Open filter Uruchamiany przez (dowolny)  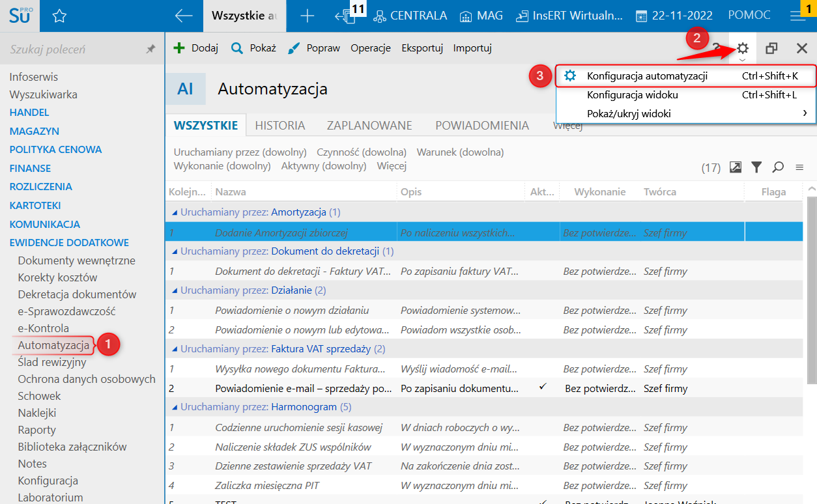(x=240, y=152)
